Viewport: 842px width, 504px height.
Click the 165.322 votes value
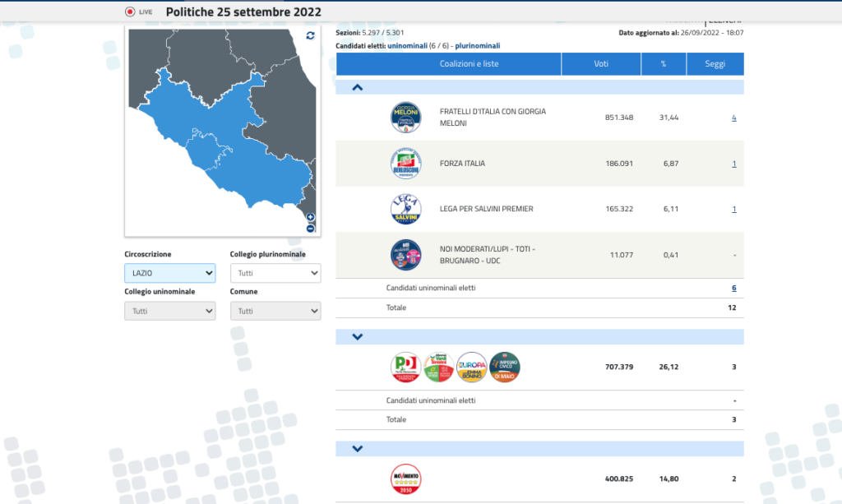coord(619,210)
